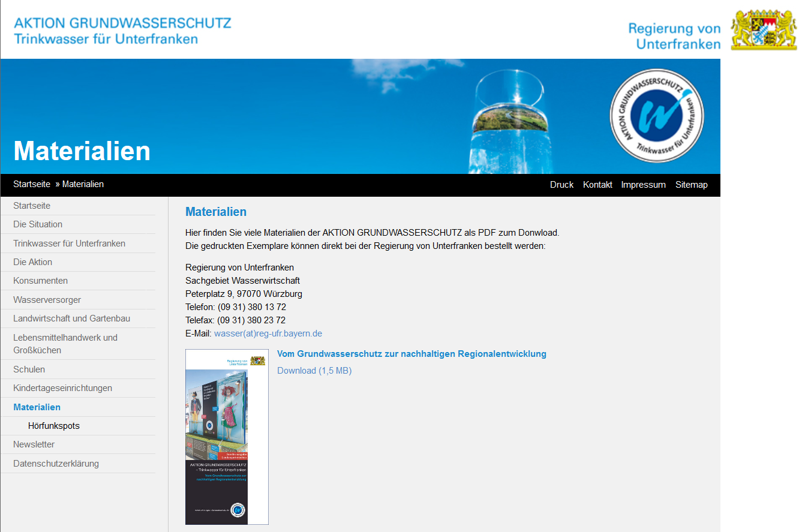Open Kindertageseinrichtungen in the sidebar
Screen dimensions: 811x532
tap(78, 388)
